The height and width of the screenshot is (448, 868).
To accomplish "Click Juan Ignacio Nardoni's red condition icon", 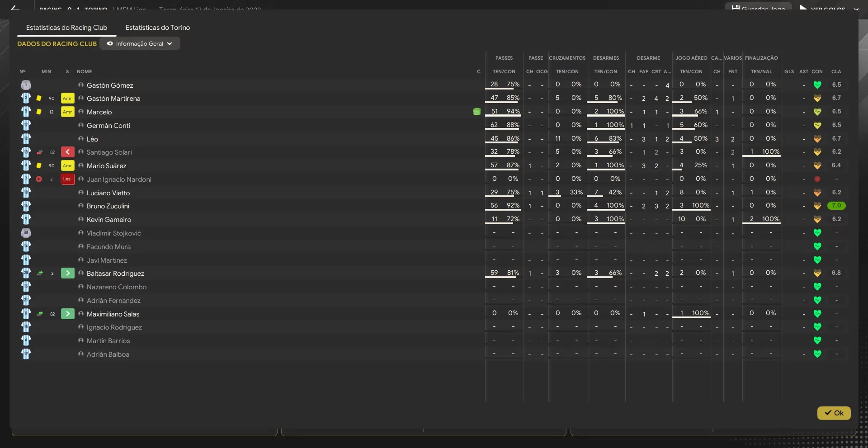I will pos(817,179).
